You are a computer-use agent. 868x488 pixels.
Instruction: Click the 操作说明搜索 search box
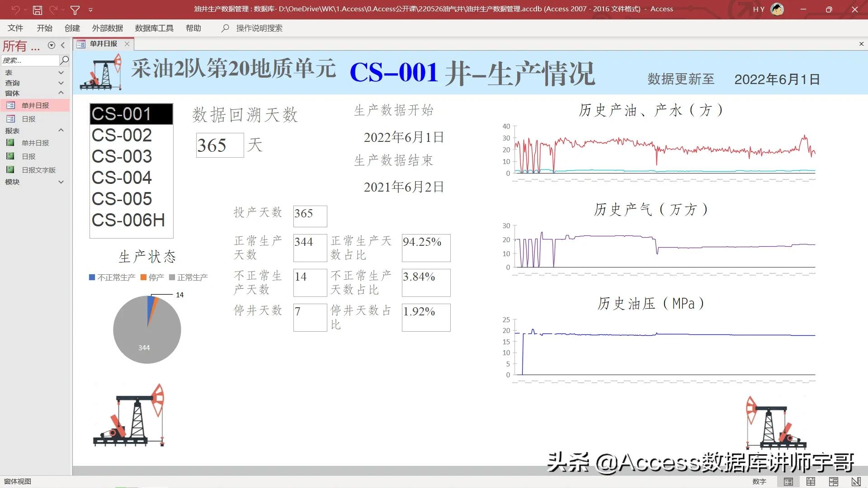pos(258,28)
